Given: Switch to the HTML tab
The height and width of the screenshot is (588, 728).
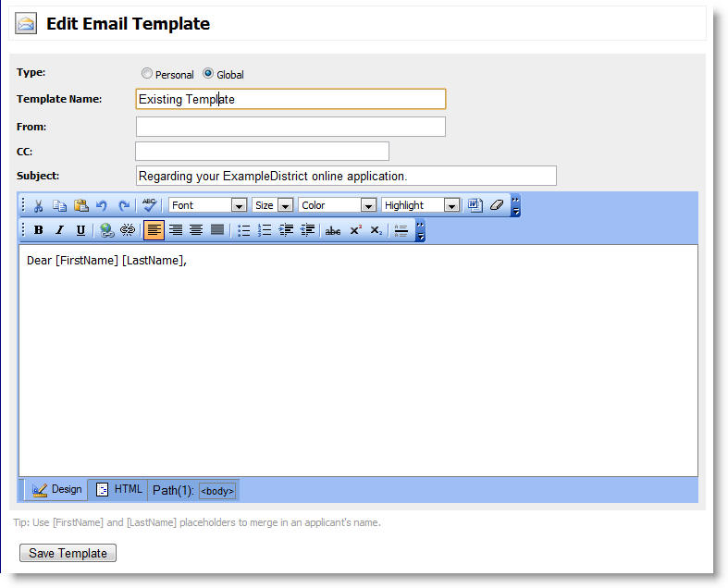Looking at the screenshot, I should 120,489.
